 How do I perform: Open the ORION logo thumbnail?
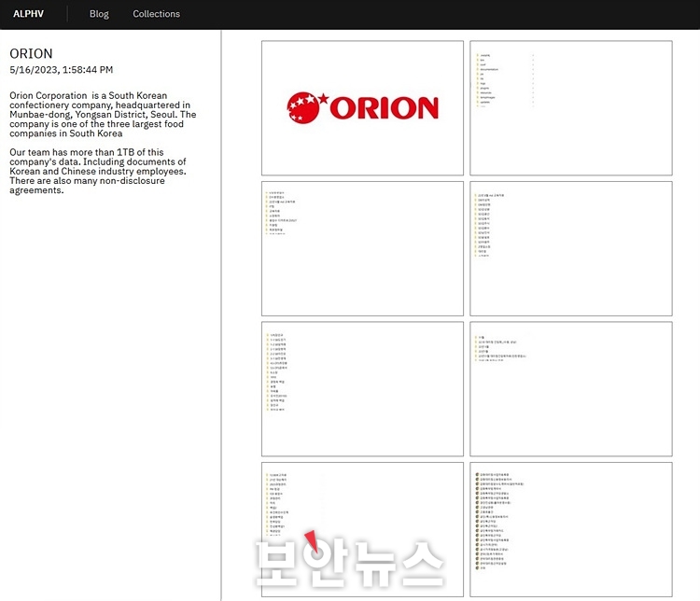362,108
